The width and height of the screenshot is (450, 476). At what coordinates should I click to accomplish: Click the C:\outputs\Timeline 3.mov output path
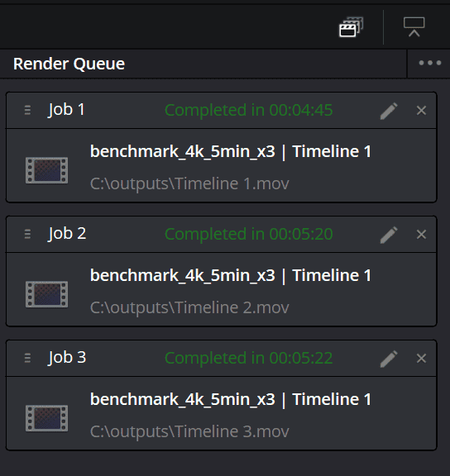click(189, 431)
